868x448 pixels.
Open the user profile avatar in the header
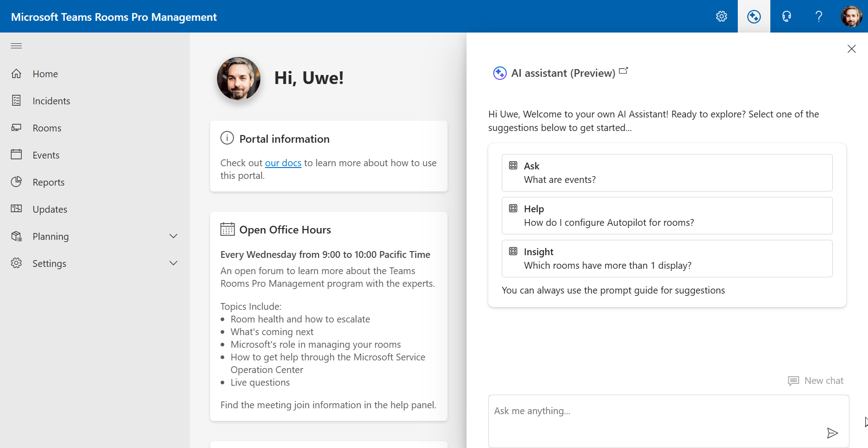point(851,17)
